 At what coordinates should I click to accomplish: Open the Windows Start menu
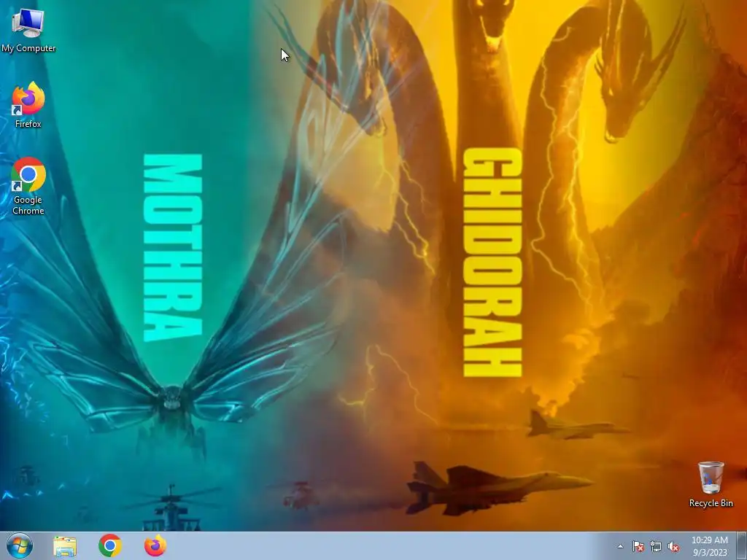point(20,545)
